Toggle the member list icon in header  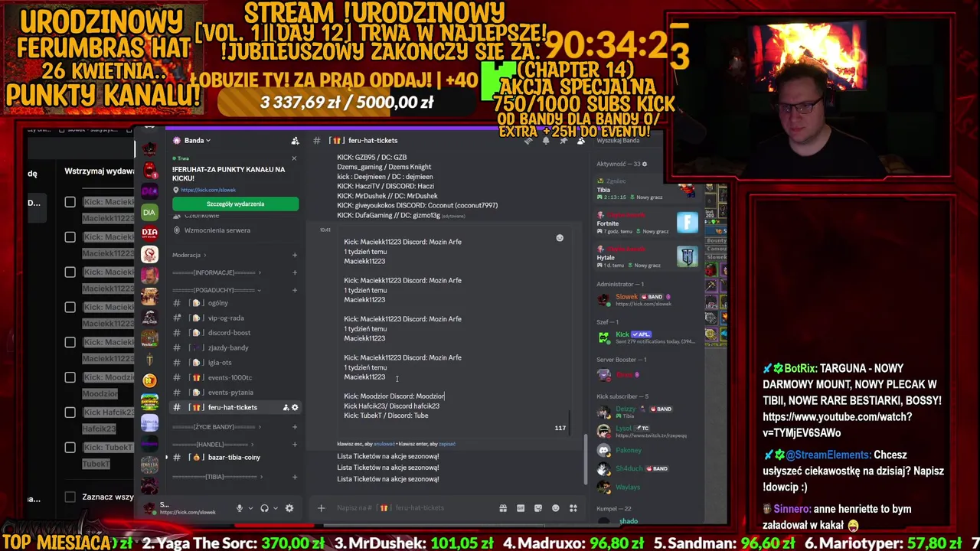click(581, 141)
